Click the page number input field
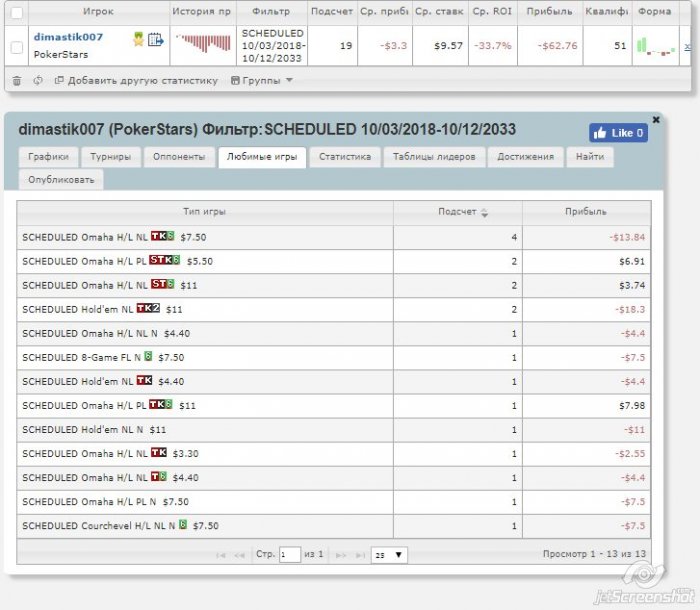700x610 pixels. pos(290,555)
